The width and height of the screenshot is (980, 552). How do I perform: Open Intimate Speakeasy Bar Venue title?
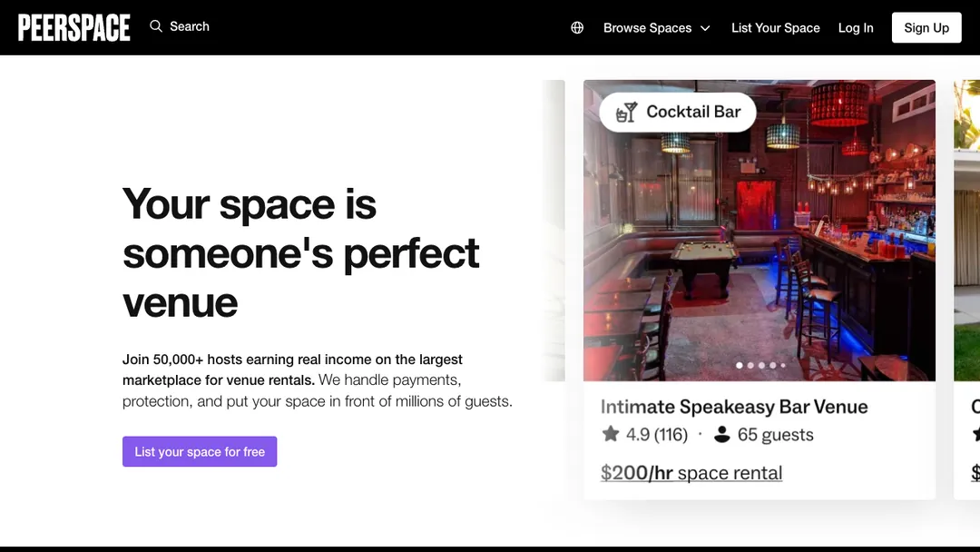coord(734,407)
